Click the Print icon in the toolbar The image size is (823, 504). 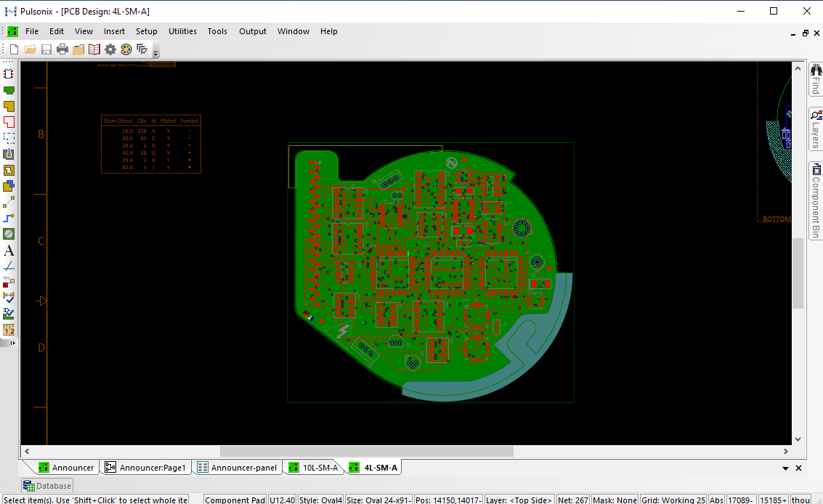click(62, 49)
